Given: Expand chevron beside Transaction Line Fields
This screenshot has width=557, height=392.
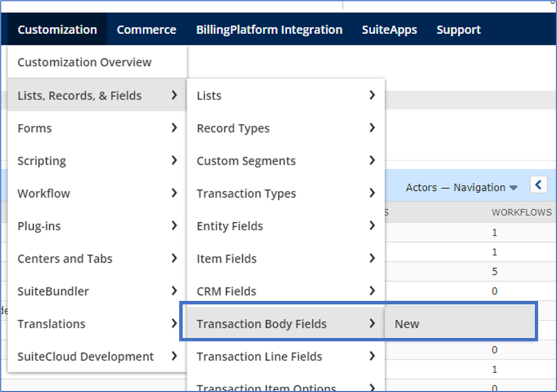Looking at the screenshot, I should [x=372, y=356].
